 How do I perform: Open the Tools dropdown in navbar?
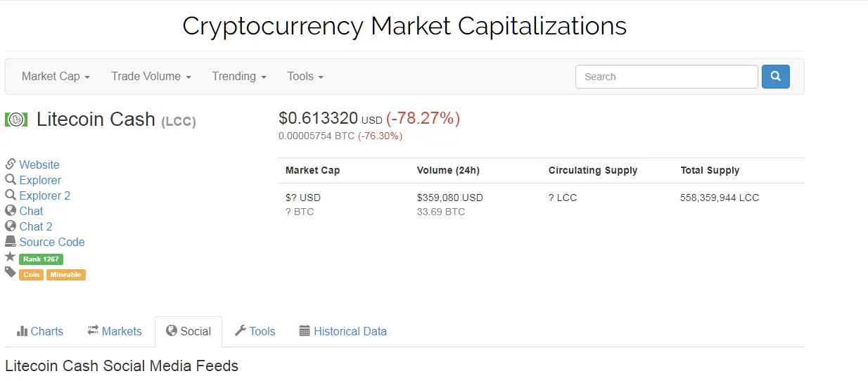click(305, 76)
